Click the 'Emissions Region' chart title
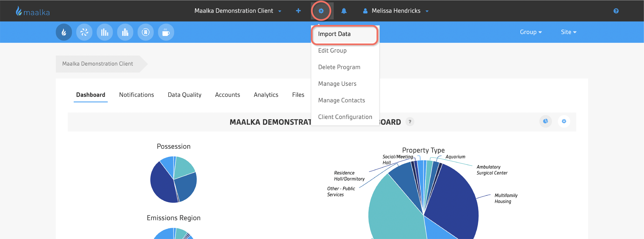This screenshot has height=239, width=644. (x=174, y=218)
